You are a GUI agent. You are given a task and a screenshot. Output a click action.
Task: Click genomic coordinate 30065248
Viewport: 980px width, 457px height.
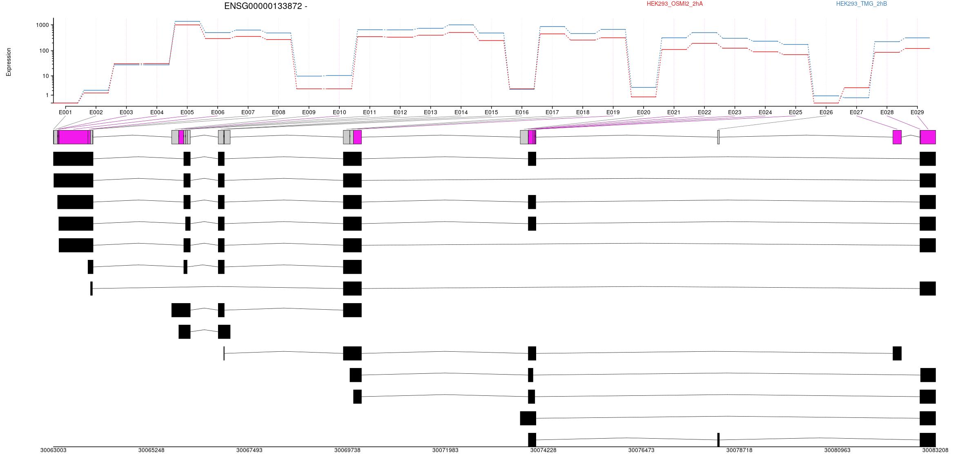[x=151, y=450]
